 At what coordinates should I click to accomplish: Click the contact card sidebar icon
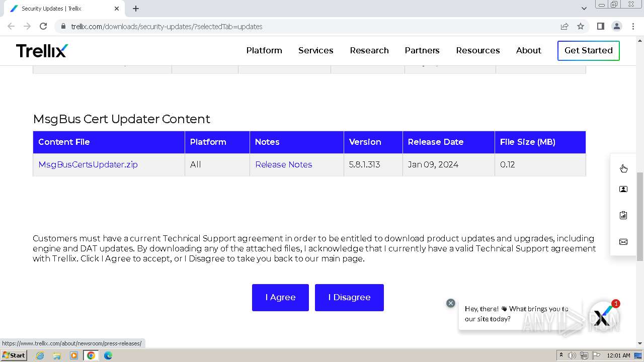623,189
